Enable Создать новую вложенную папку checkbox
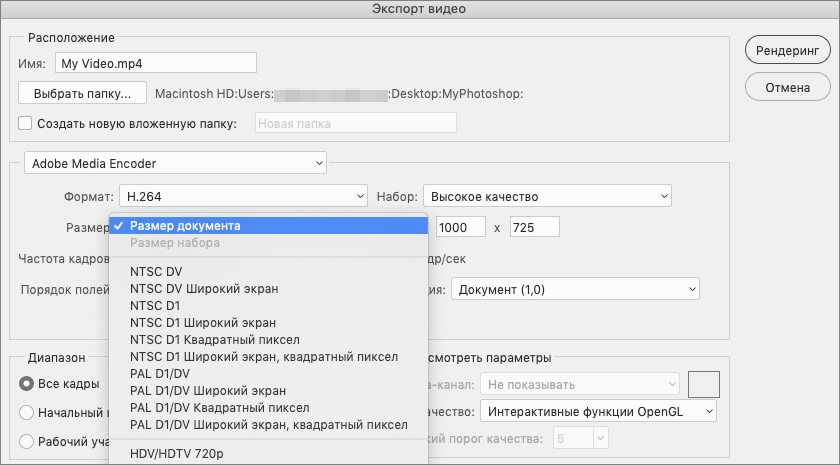 [x=26, y=124]
